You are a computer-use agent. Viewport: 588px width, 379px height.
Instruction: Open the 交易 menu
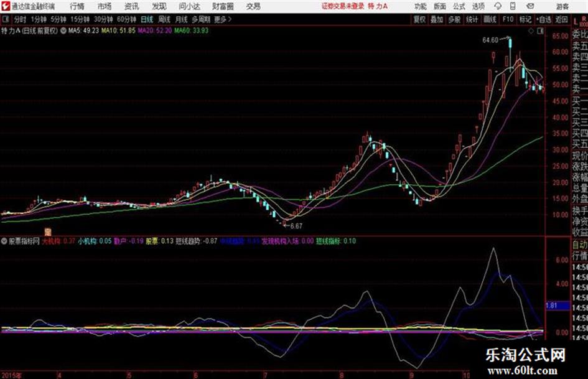coord(253,6)
